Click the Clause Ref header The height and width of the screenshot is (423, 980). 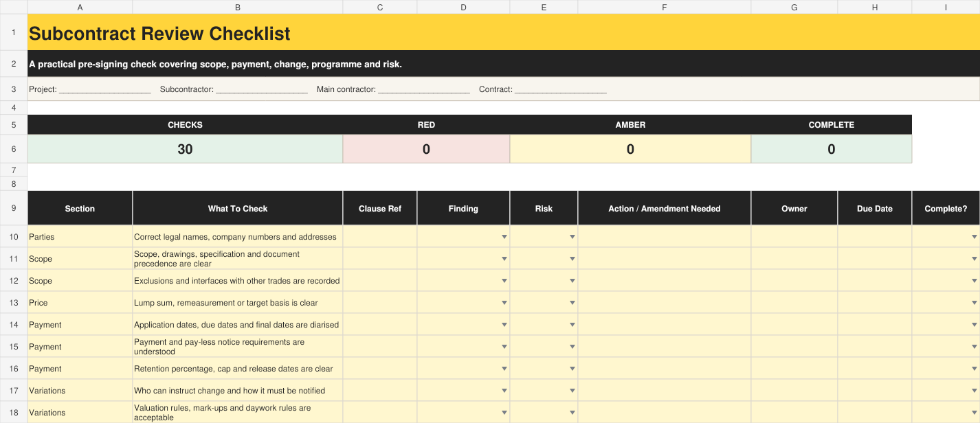tap(380, 208)
